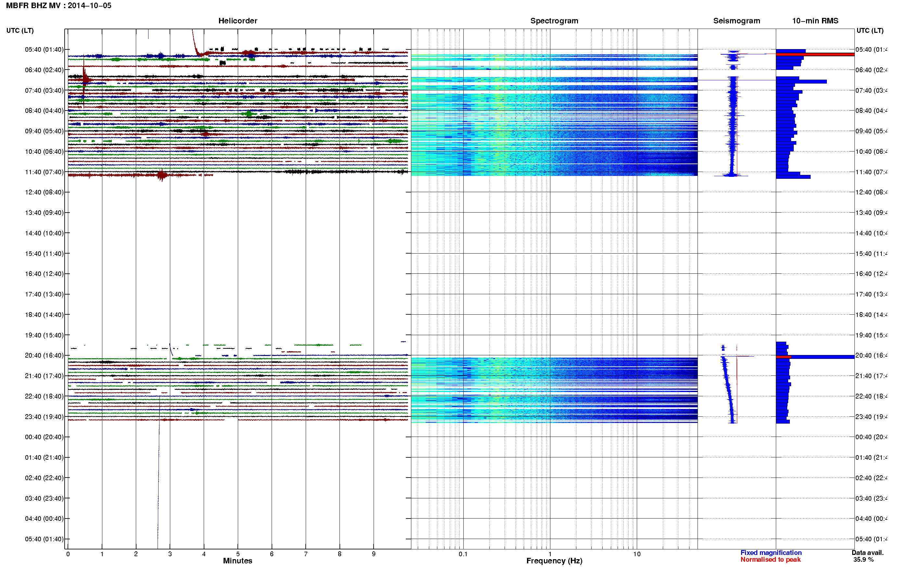Click the '10' frequency tick label
This screenshot has height=578, width=924.
pos(637,554)
